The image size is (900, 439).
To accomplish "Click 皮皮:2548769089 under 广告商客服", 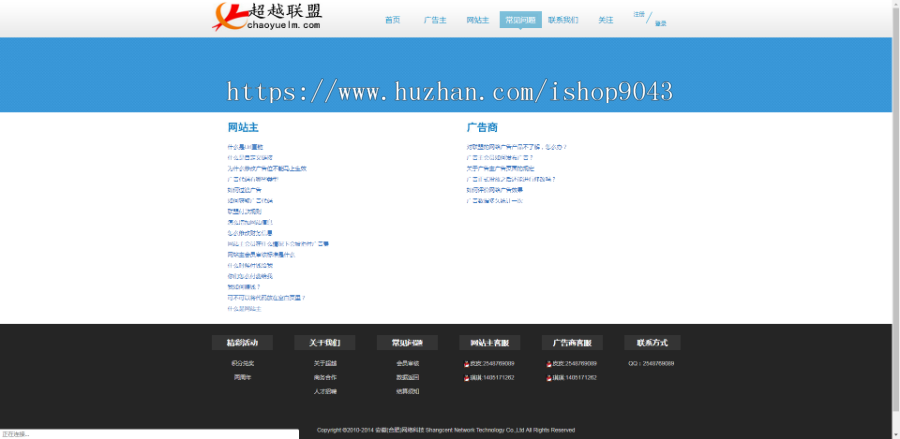I will point(575,364).
